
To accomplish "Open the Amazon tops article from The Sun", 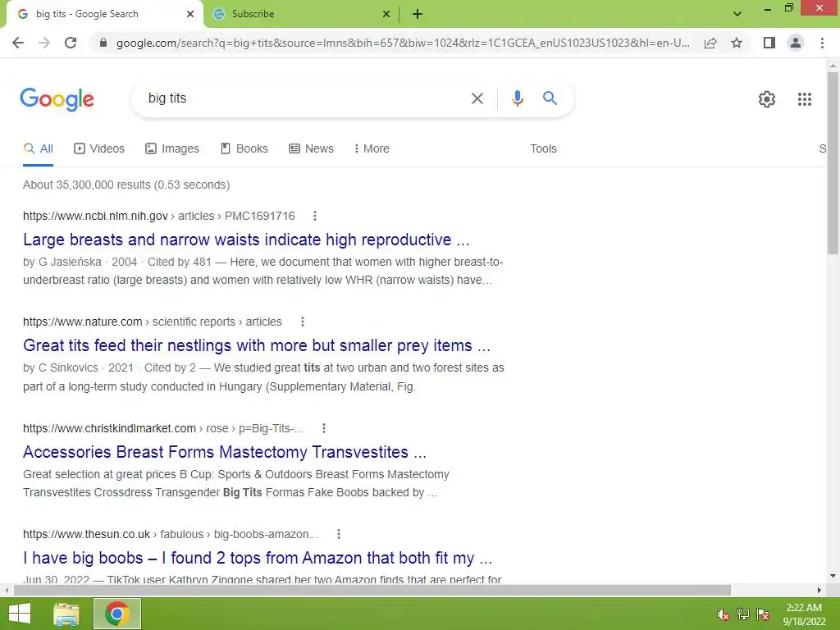I will pyautogui.click(x=258, y=558).
